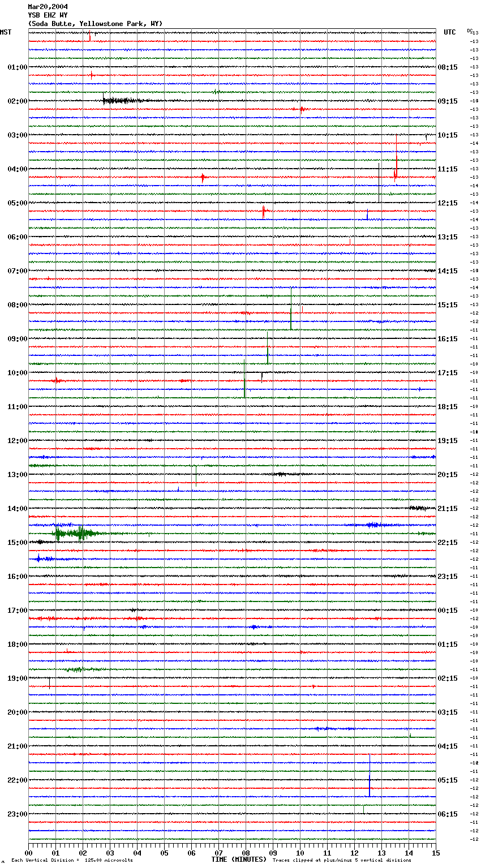Click the DC column header above offset values
This screenshot has width=481, height=868.
[469, 31]
